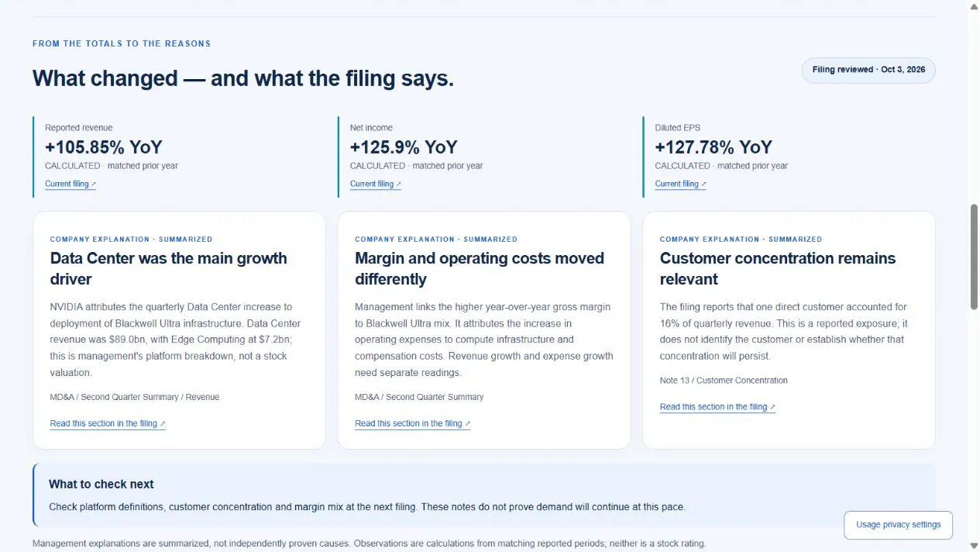The width and height of the screenshot is (980, 552).
Task: Click the +125.9% YoY net income figure
Action: pyautogui.click(x=404, y=147)
